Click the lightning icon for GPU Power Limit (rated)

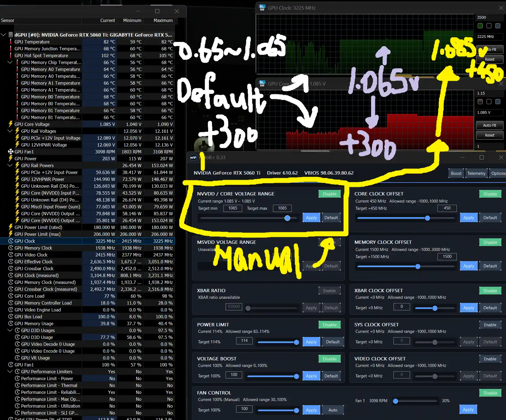(x=11, y=227)
